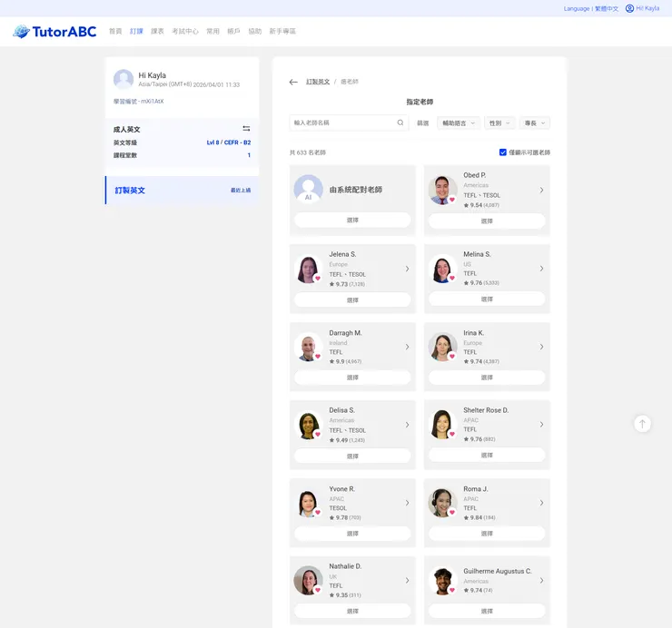Open the 新手專區 nav menu item
This screenshot has width=672, height=628.
(x=282, y=31)
